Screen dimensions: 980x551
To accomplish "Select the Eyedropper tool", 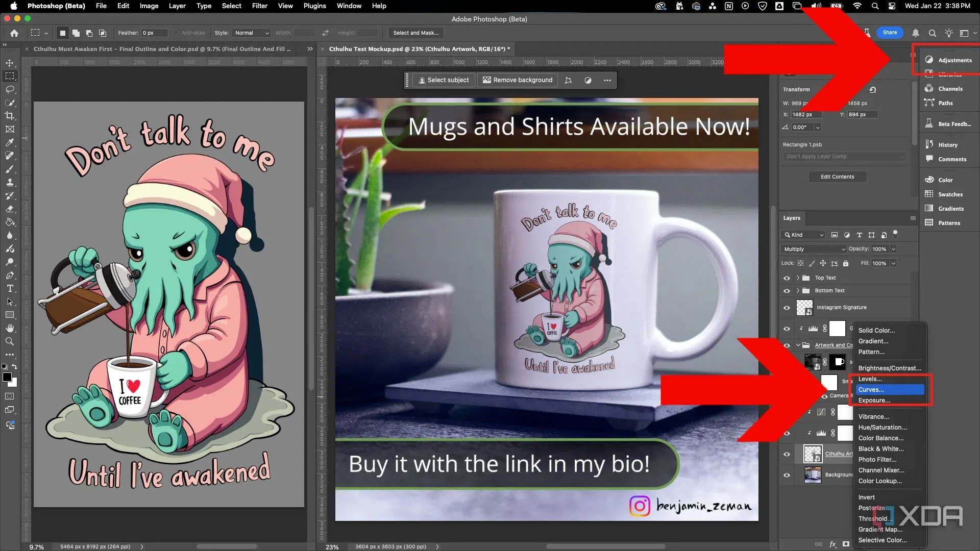I will (10, 142).
